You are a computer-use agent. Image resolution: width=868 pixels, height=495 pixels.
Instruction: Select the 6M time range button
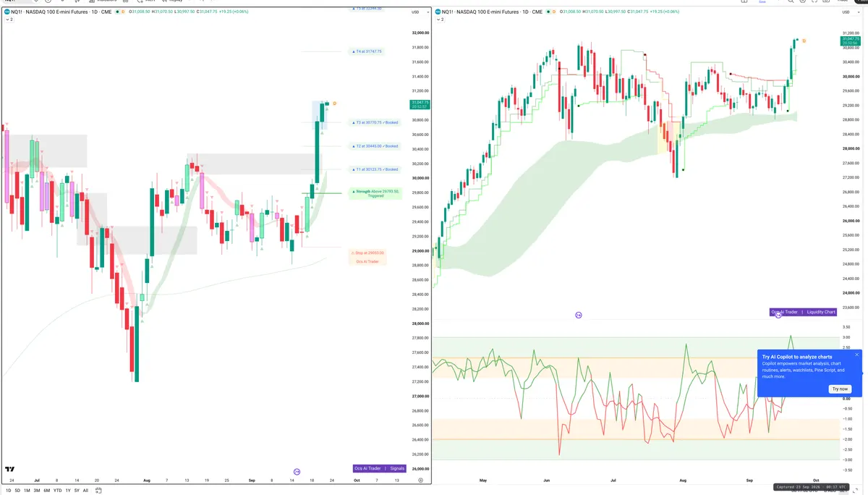[x=47, y=491]
